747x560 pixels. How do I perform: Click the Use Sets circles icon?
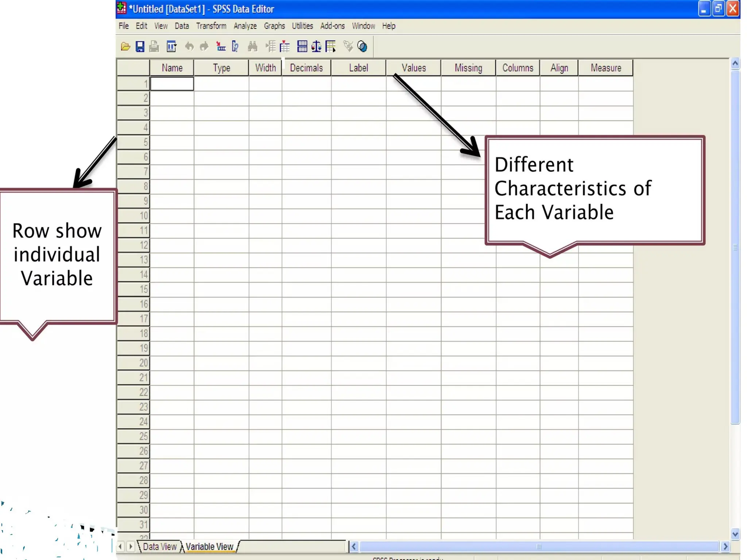point(362,47)
